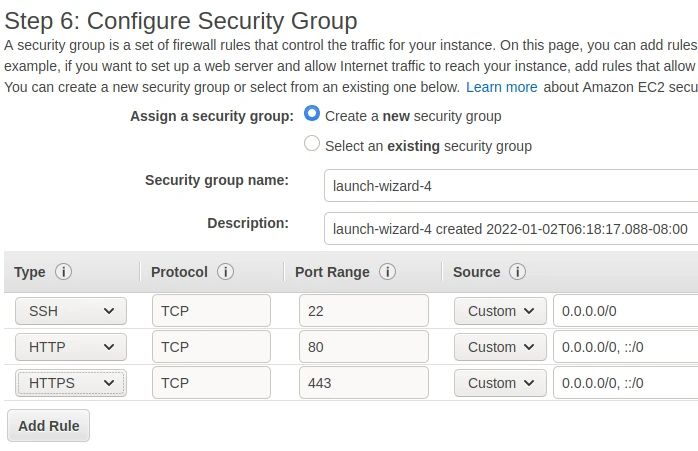Open Custom source dropdown for HTTPS rule
This screenshot has height=451, width=698.
point(500,383)
